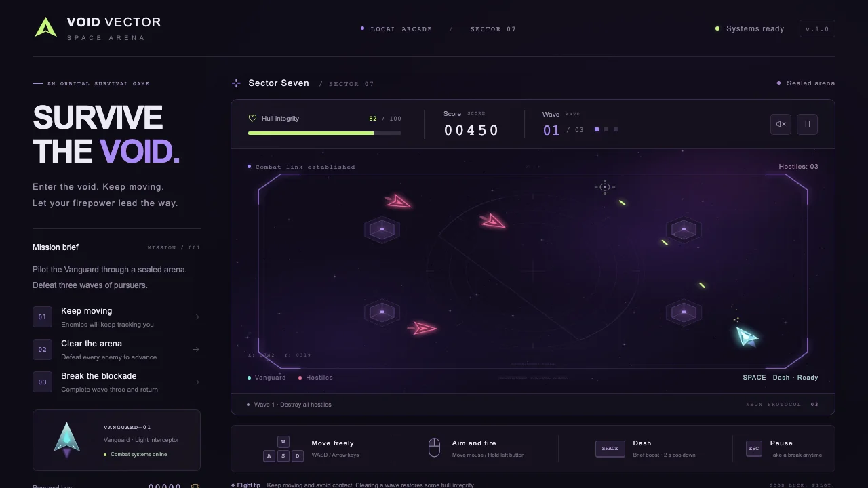
Task: Click the aiming reticle in the arena
Action: coord(605,187)
